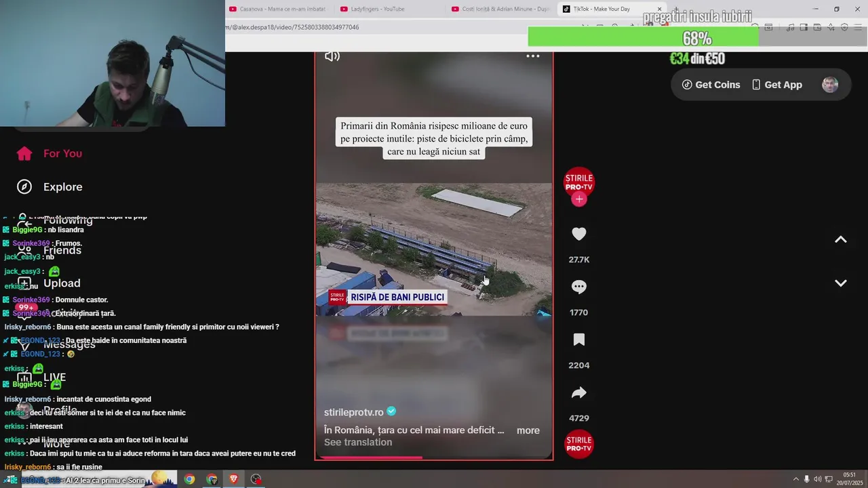This screenshot has width=868, height=488.
Task: Switch to the Casanova - Mama ce m-am imbatat tab
Action: click(277, 9)
